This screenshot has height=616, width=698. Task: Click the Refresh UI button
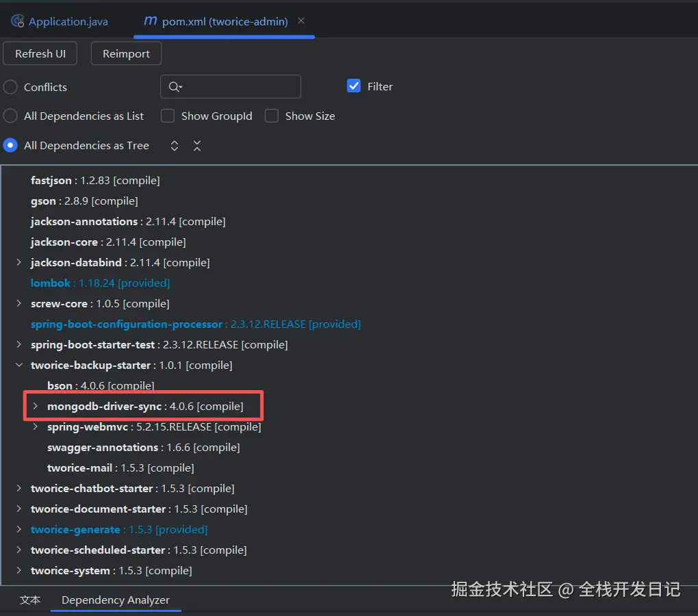(x=40, y=53)
